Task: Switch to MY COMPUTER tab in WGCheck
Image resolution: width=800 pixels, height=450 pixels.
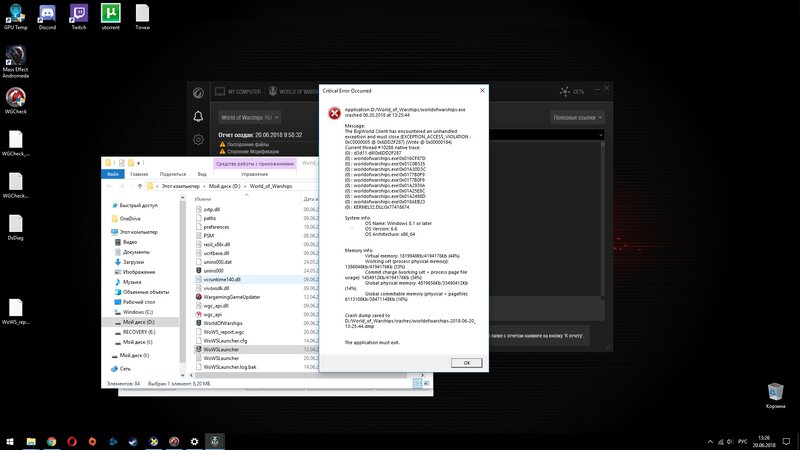Action: tap(238, 91)
